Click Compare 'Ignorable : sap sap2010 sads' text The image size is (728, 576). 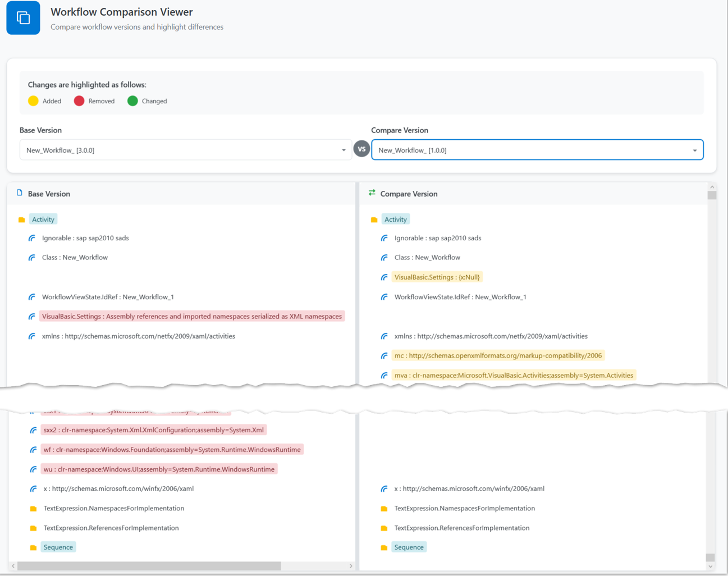[438, 238]
